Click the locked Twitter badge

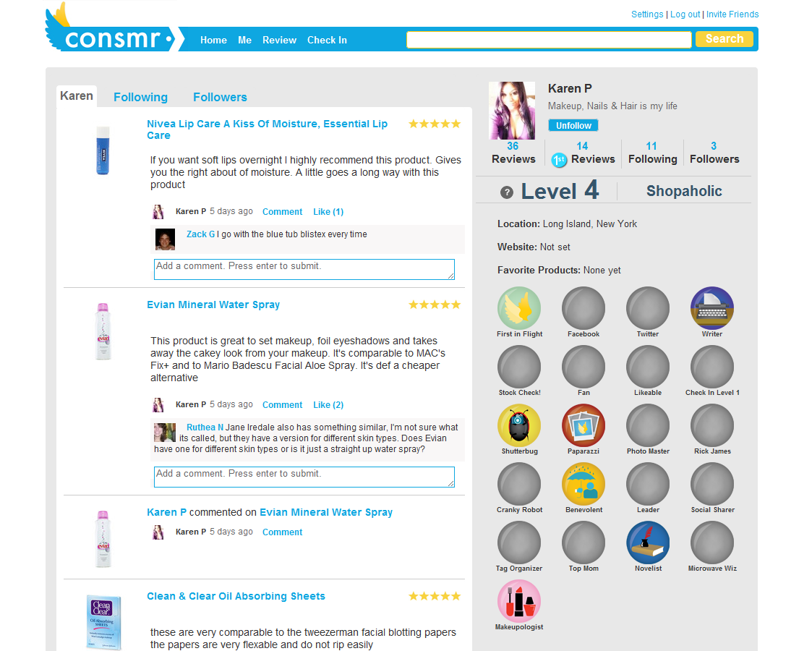648,308
